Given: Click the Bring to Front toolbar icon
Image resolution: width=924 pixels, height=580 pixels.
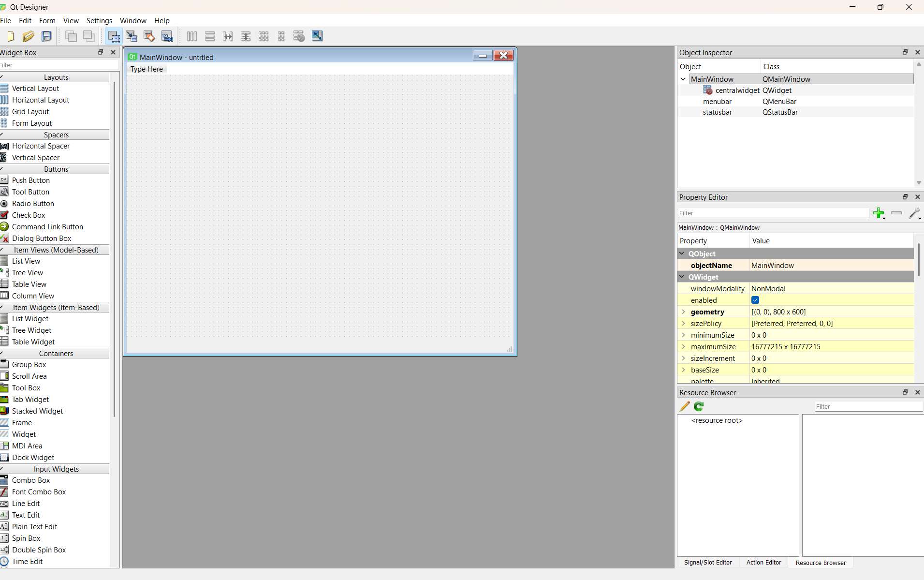Looking at the screenshot, I should click(89, 36).
